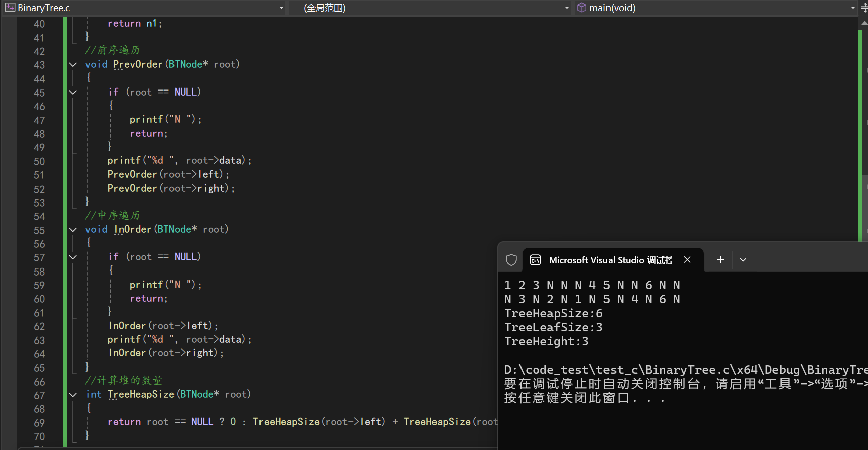Open the console tab list dropdown chevron
868x450 pixels.
[743, 260]
